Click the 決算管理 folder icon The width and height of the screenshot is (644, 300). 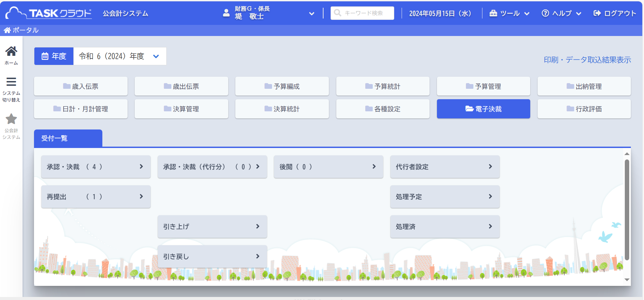point(168,109)
